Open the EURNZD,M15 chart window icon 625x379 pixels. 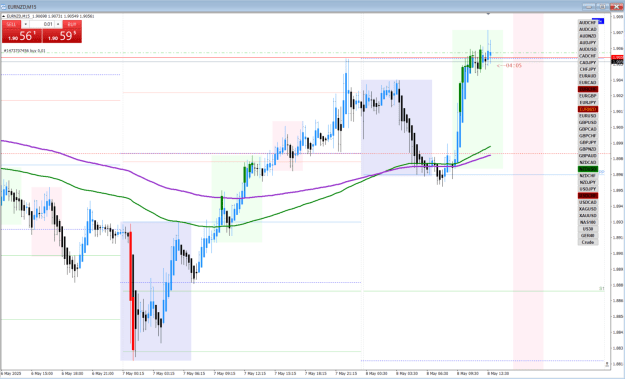4,7
